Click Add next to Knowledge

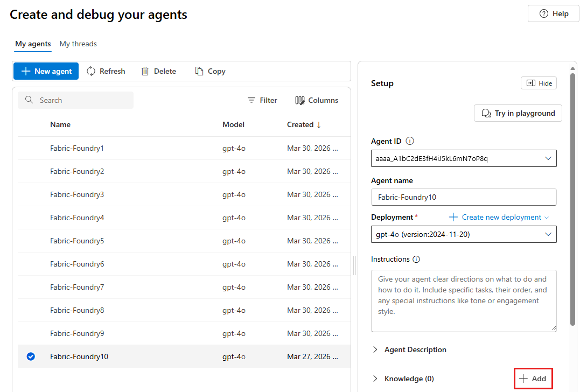(533, 379)
